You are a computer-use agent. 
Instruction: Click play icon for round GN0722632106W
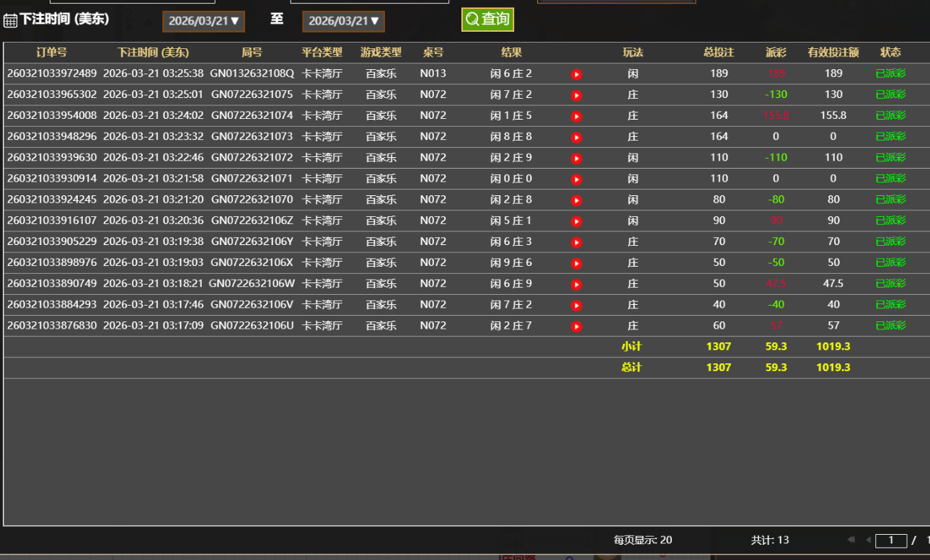point(576,285)
